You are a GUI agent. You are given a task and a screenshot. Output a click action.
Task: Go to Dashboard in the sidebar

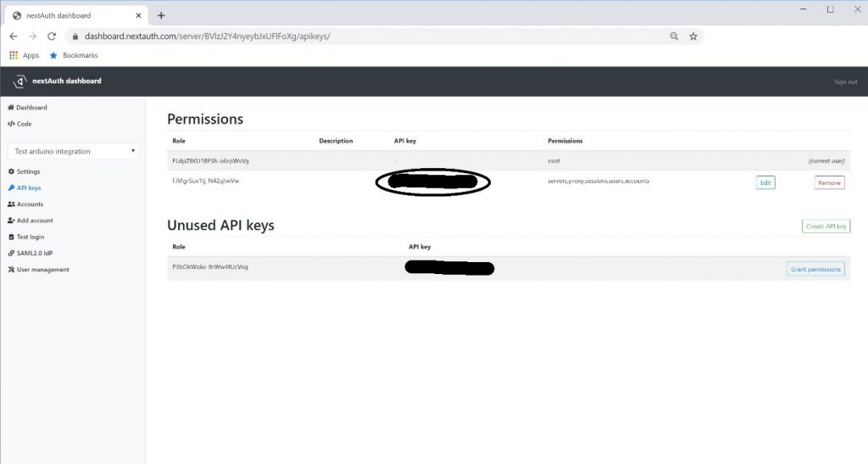[31, 108]
